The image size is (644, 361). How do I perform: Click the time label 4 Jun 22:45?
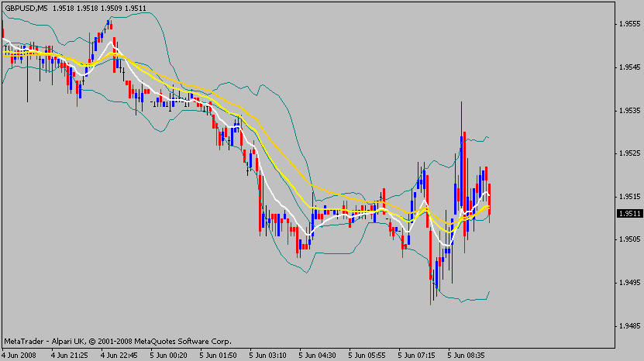click(119, 356)
